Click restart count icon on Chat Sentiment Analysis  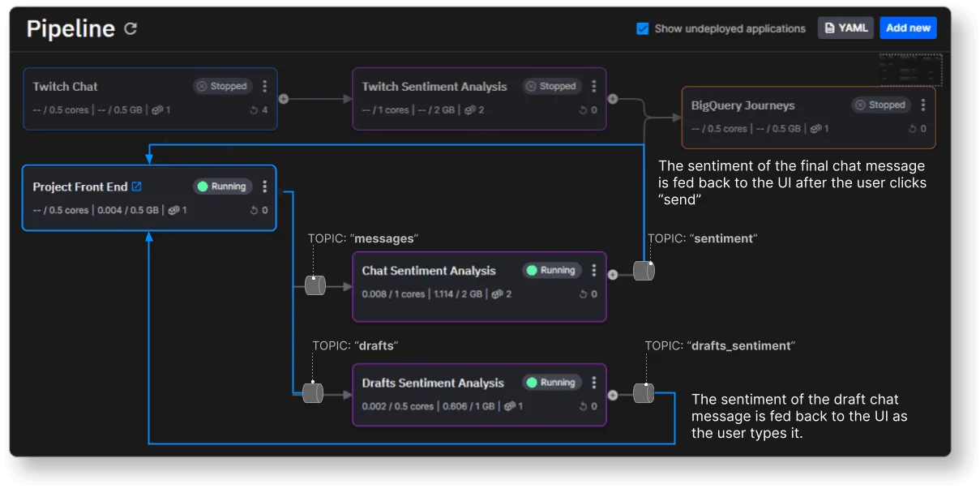[583, 294]
